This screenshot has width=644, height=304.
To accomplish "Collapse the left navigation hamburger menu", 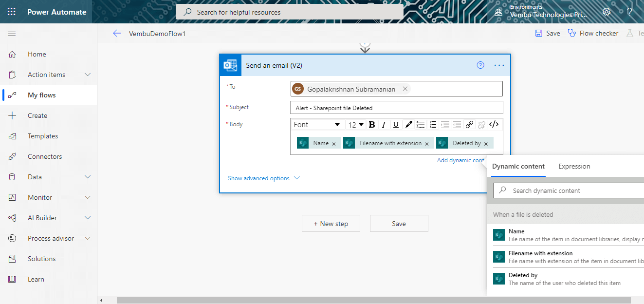I will coord(12,34).
